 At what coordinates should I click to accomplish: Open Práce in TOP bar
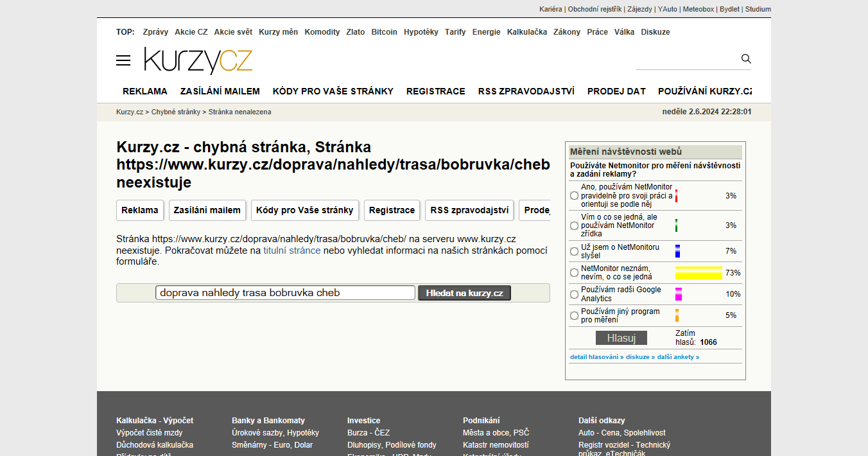[598, 32]
